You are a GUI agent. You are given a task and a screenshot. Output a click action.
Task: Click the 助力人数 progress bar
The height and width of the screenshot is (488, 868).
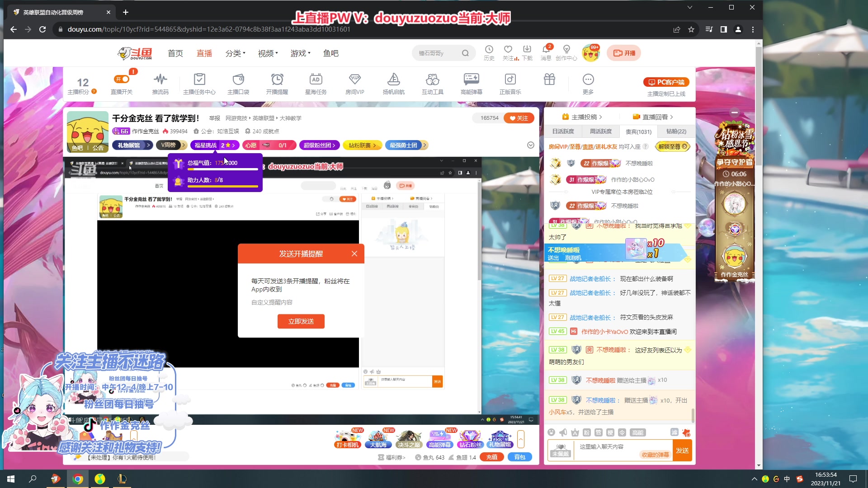coord(223,186)
